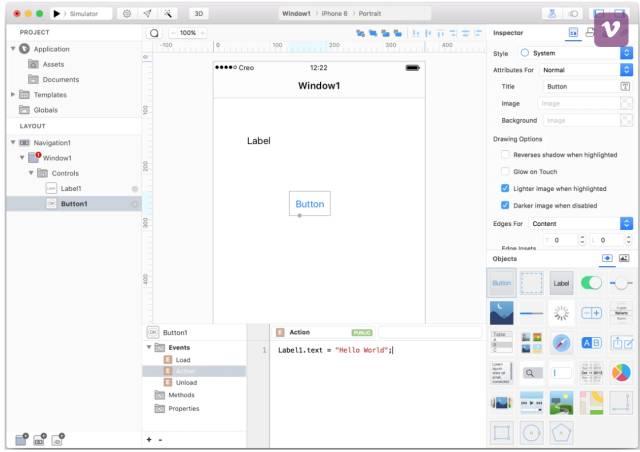Open the Style dropdown arrows
Screen dimensions: 640x452
[627, 53]
